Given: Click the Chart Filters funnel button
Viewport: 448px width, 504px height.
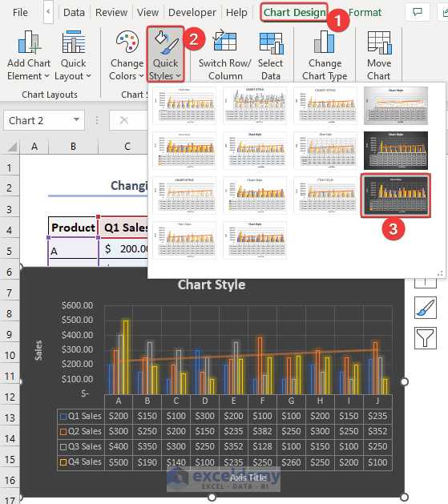Looking at the screenshot, I should tap(426, 338).
